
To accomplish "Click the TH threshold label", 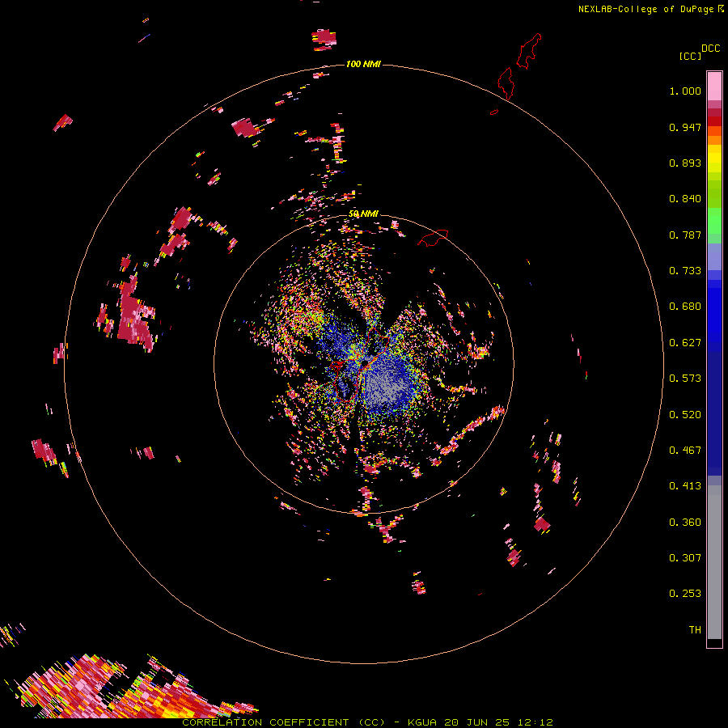I will (x=695, y=630).
